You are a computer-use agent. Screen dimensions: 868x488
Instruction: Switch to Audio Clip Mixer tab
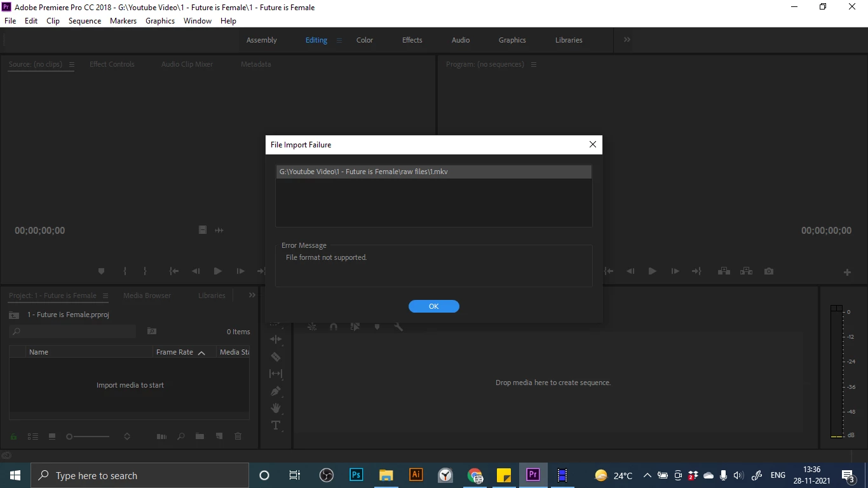(187, 64)
